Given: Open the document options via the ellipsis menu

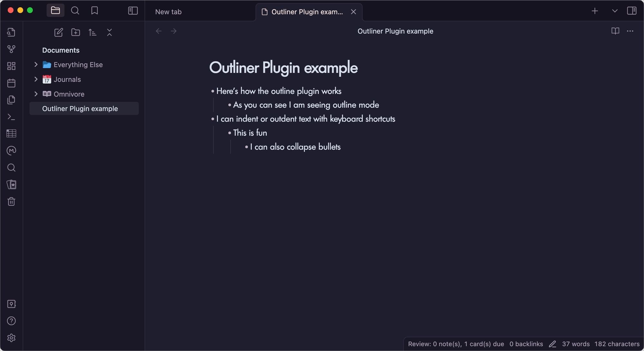Looking at the screenshot, I should (630, 31).
